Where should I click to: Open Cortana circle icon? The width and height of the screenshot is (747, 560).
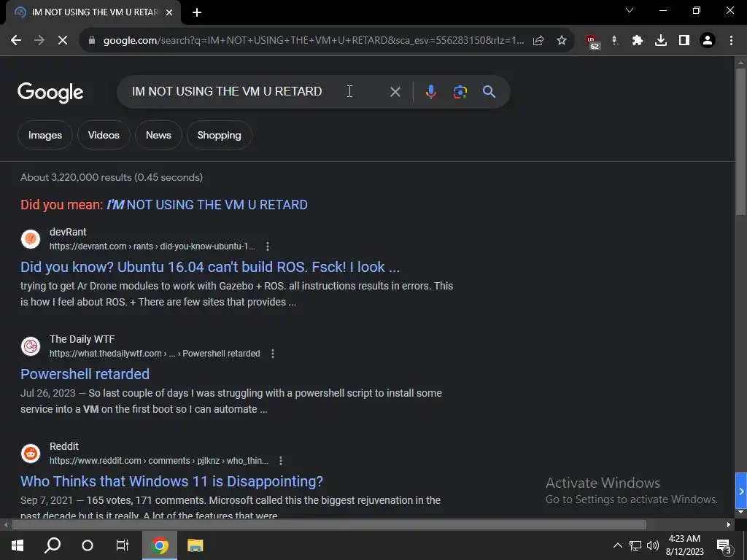[88, 545]
